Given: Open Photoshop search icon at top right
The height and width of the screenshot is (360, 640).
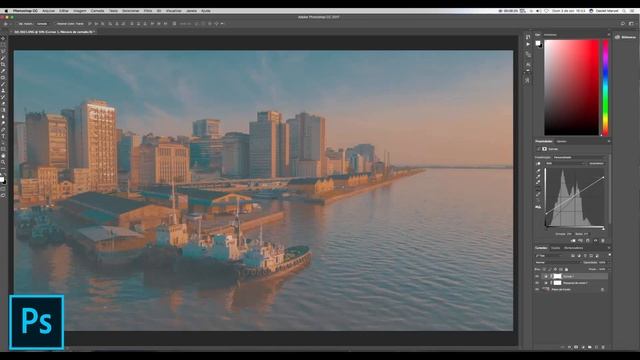Looking at the screenshot, I should 623,24.
